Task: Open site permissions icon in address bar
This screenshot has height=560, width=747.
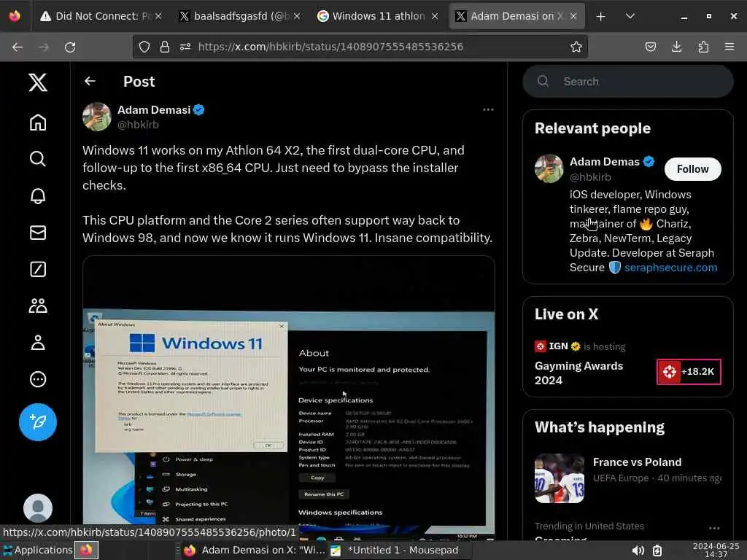Action: pyautogui.click(x=185, y=47)
